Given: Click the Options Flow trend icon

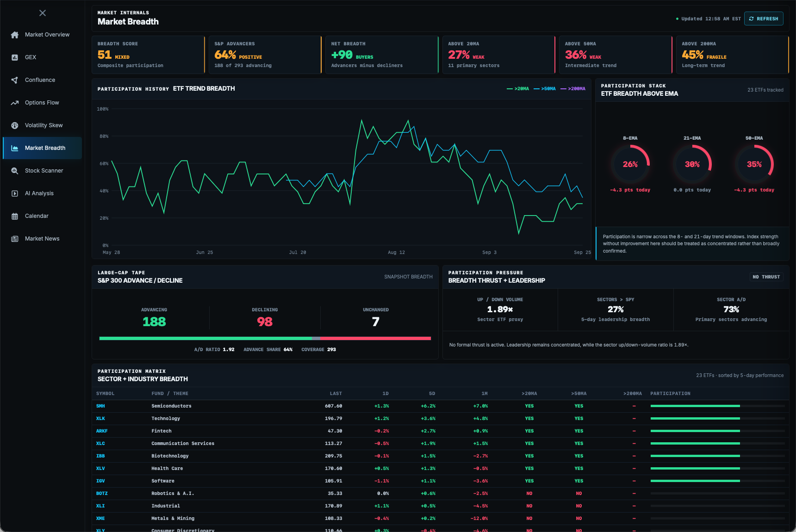Looking at the screenshot, I should point(15,103).
